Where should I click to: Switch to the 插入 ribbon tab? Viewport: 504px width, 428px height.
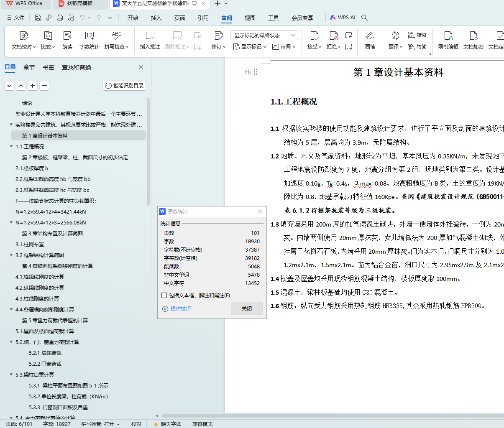point(156,18)
